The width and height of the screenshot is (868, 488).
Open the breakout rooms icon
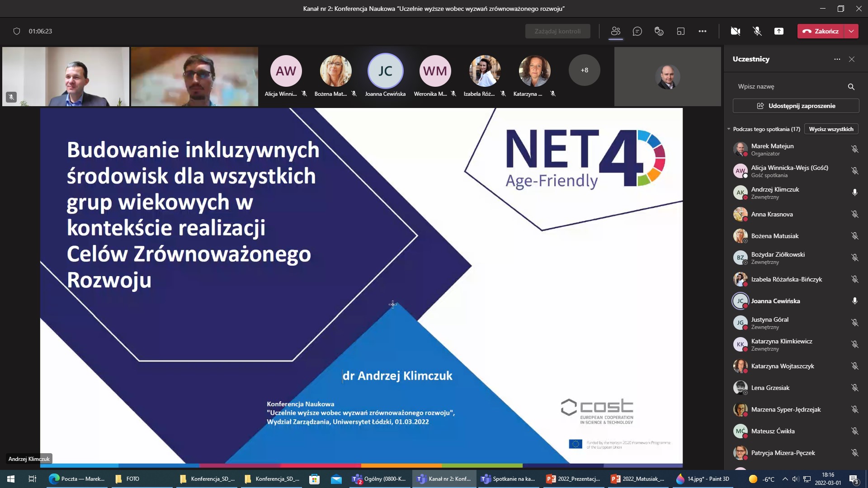point(681,31)
